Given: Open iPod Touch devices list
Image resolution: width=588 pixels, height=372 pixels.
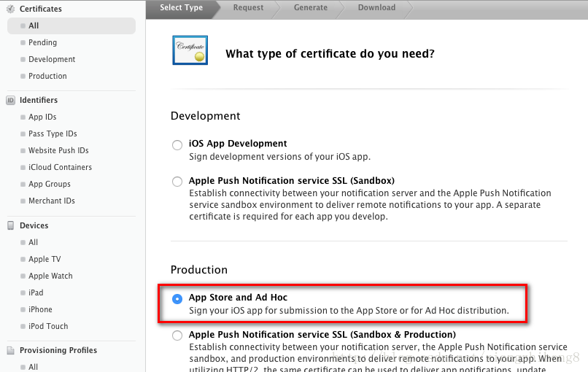Looking at the screenshot, I should tap(48, 326).
